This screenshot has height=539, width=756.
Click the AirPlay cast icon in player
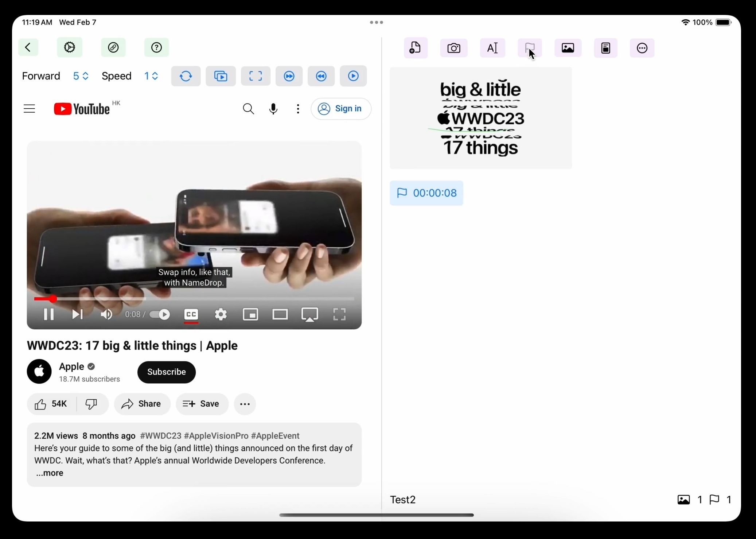(310, 314)
